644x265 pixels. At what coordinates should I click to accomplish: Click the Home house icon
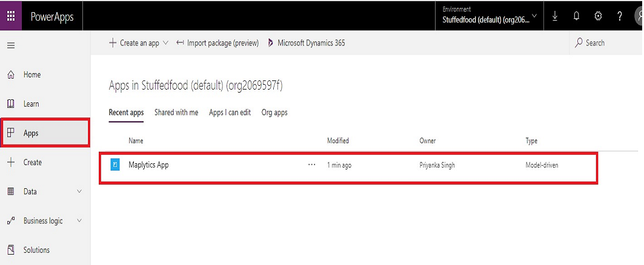pos(11,74)
